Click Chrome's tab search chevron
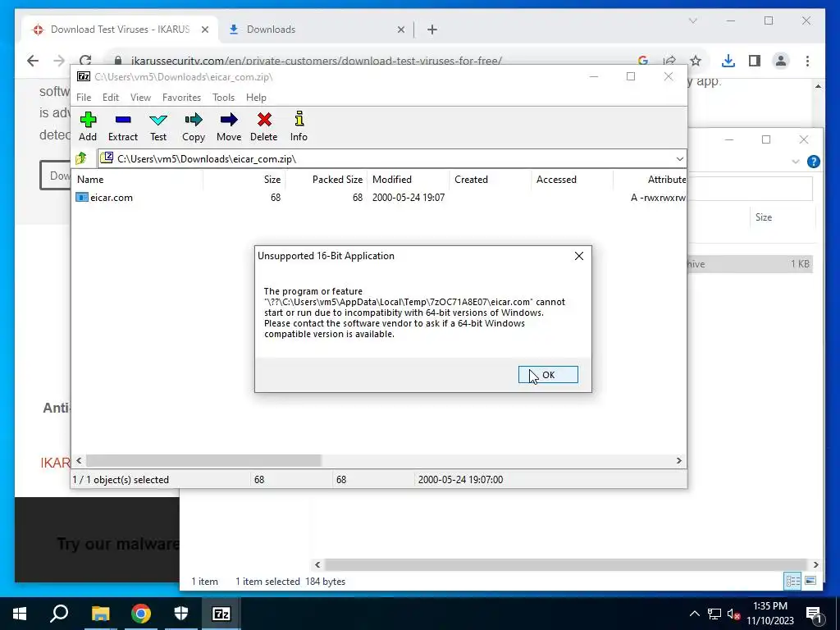The image size is (840, 630). tap(692, 21)
